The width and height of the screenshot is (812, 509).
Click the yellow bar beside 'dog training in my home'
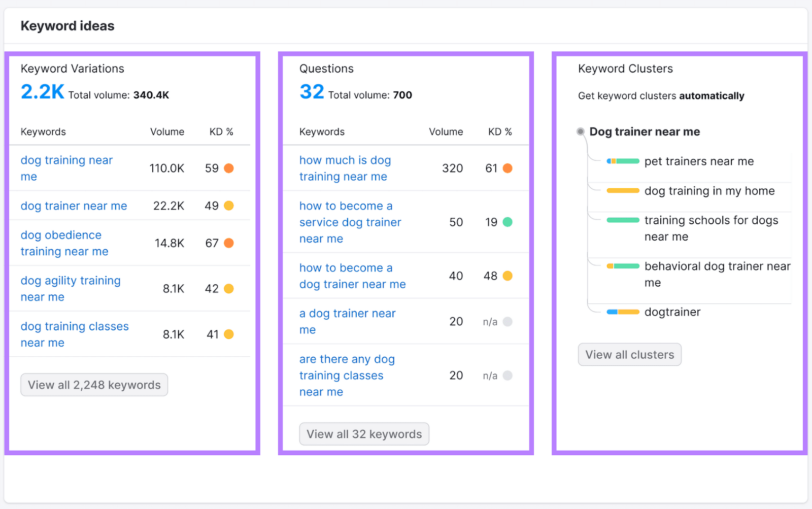click(623, 191)
